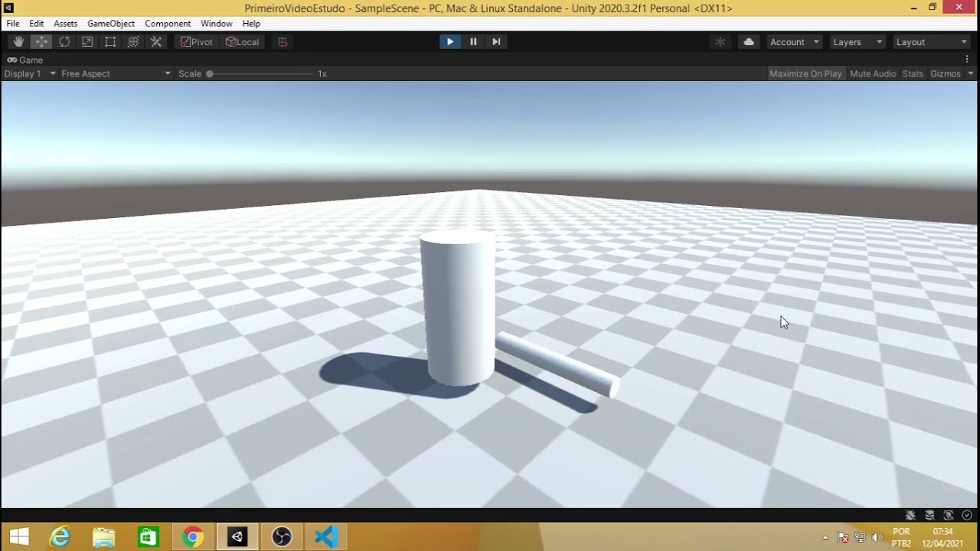Click the POR PTB2 language indicator
980x551 pixels.
point(901,537)
